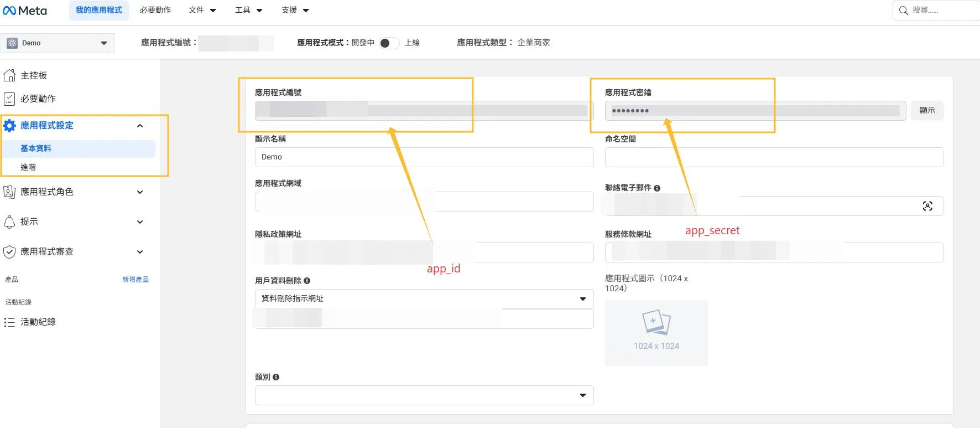Click the scan icon in contact email field

[928, 206]
